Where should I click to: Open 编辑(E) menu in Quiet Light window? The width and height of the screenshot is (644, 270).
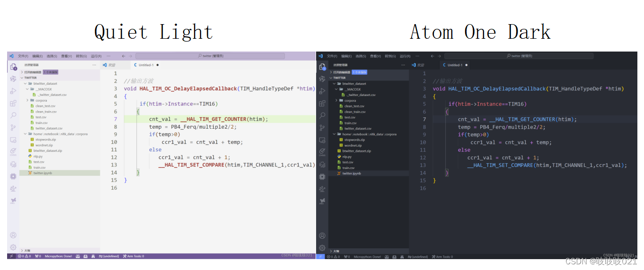pyautogui.click(x=37, y=56)
